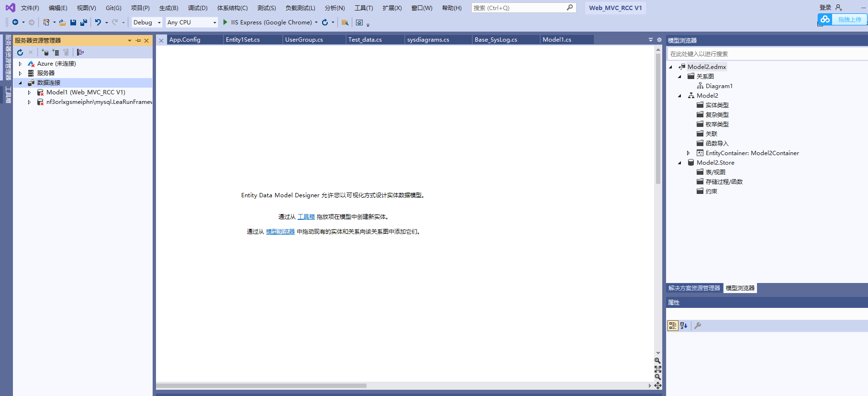868x396 pixels.
Task: Open the collapsed 工具箱 side tab
Action: pyautogui.click(x=8, y=95)
